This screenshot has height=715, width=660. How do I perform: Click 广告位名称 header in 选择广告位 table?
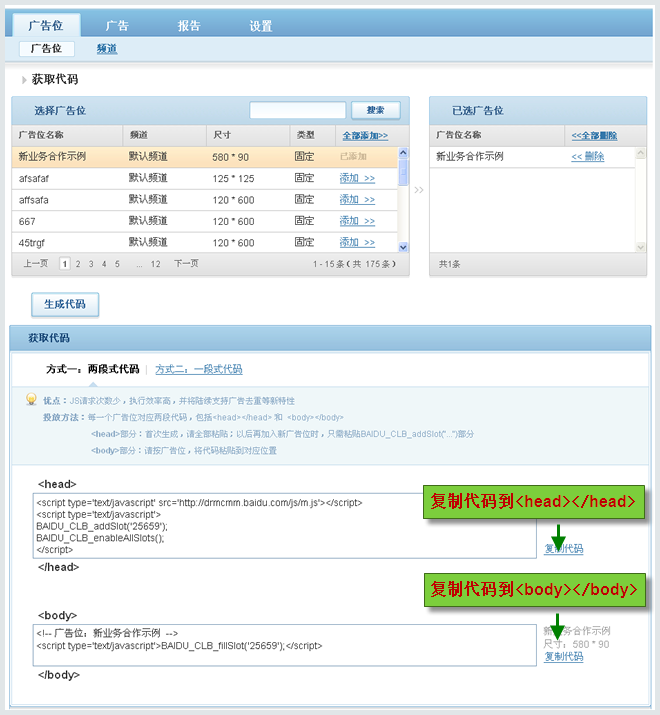41,135
